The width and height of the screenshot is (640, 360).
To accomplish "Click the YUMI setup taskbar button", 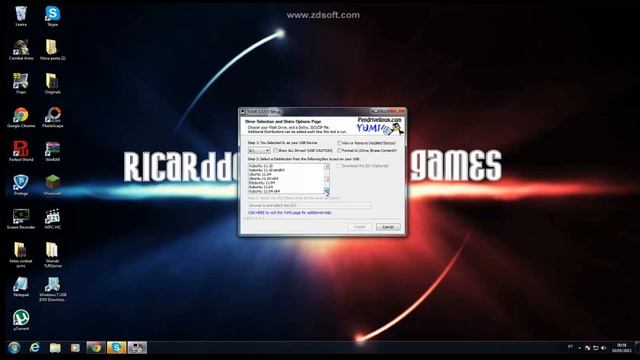I will 137,348.
